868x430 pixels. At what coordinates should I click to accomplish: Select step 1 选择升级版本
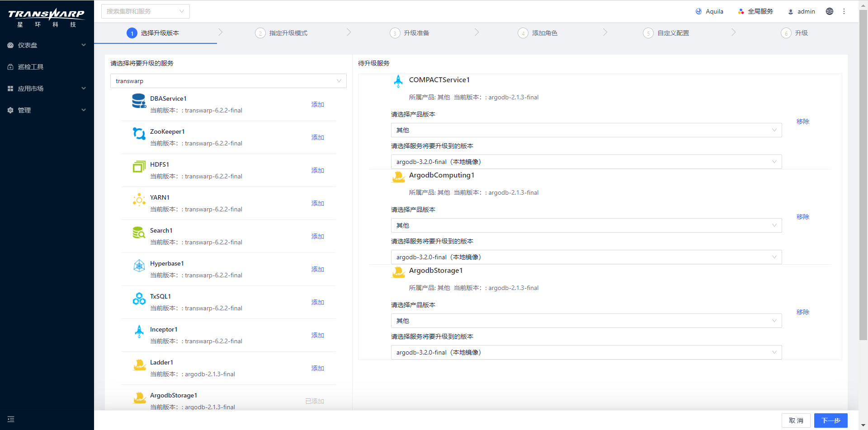pos(153,33)
